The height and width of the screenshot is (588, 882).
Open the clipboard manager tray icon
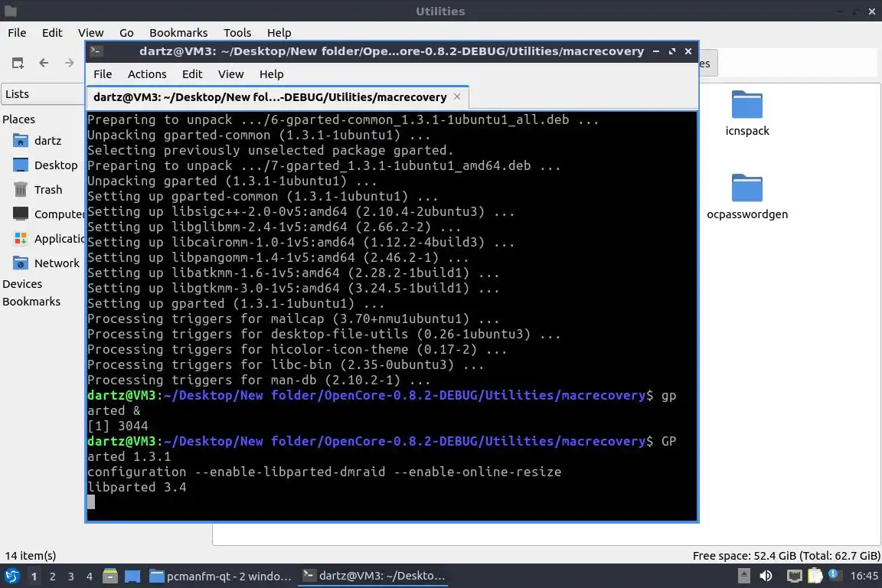(x=815, y=576)
